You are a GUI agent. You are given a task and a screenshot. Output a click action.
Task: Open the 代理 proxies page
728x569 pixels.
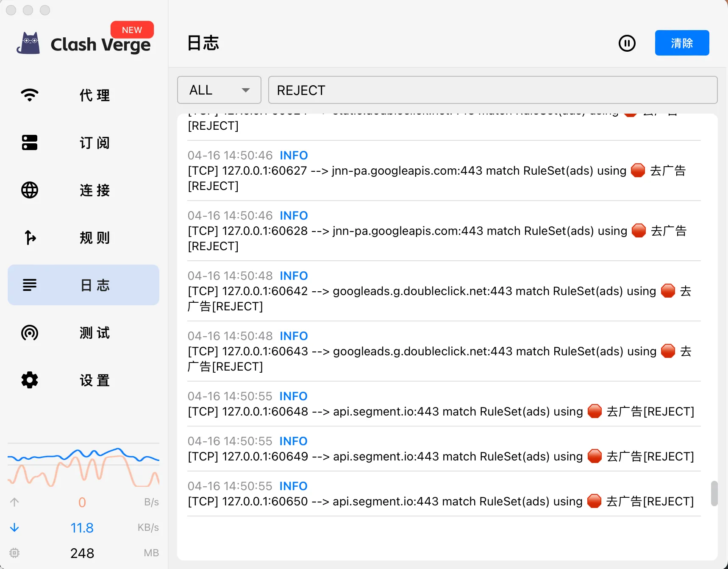tap(94, 95)
